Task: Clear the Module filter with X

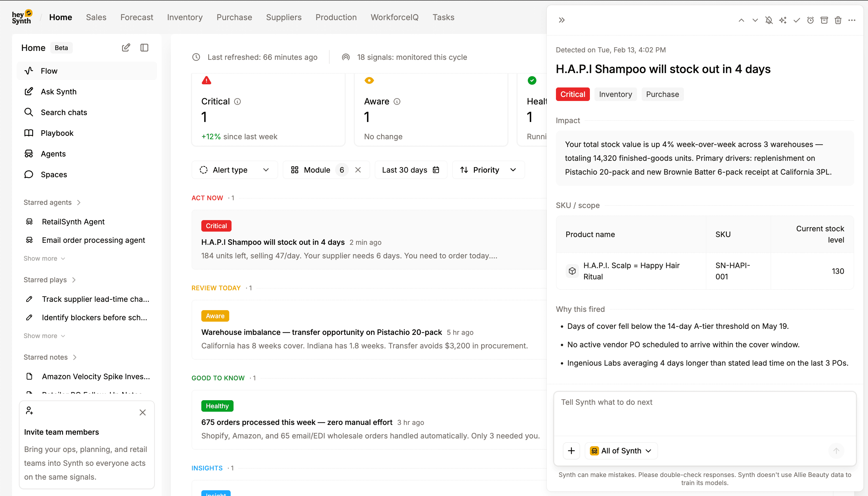Action: point(358,170)
